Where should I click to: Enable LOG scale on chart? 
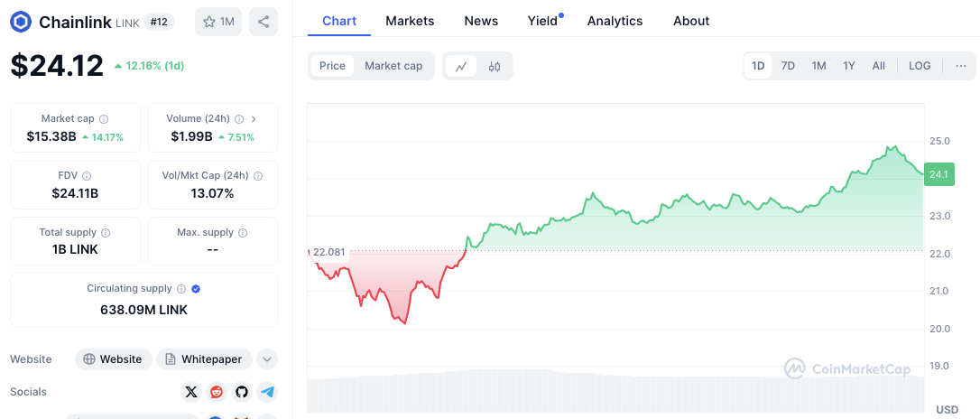pos(920,66)
